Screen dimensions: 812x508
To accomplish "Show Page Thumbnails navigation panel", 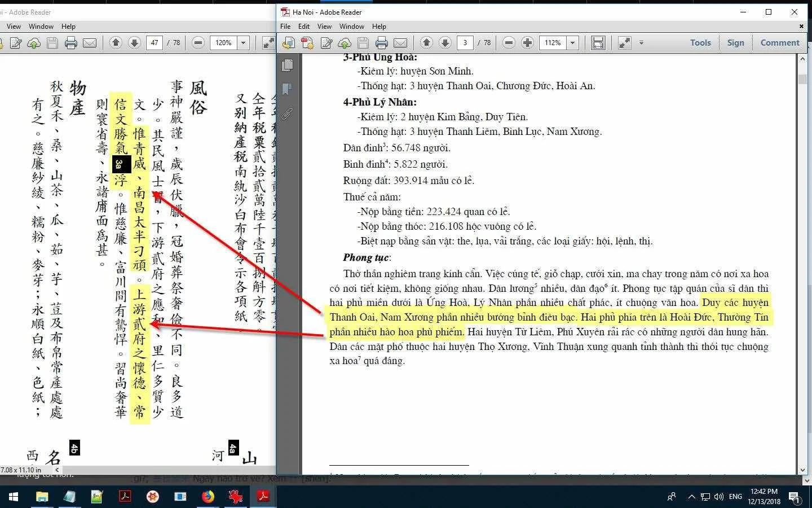I will [x=287, y=65].
